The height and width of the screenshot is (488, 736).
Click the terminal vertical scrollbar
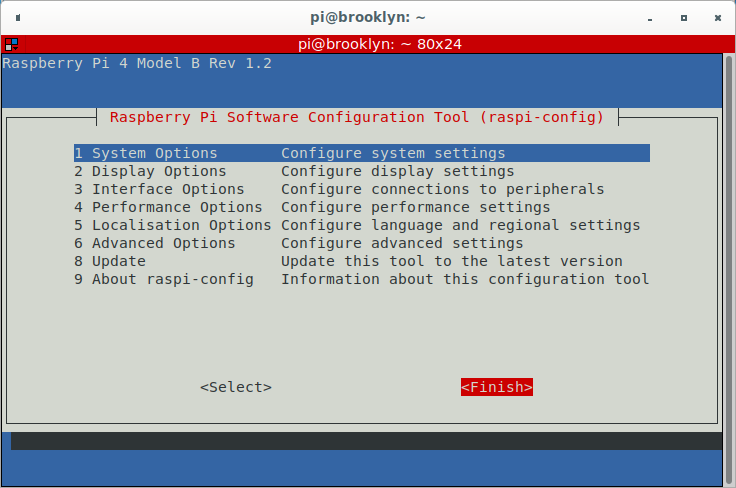[x=728, y=270]
